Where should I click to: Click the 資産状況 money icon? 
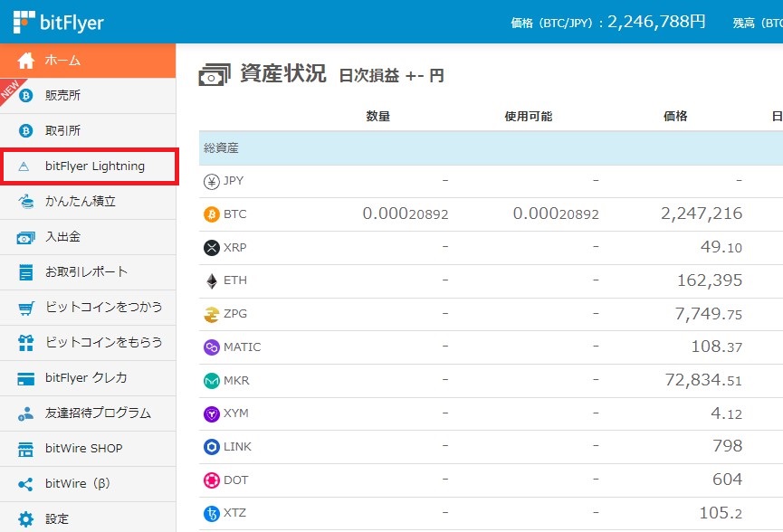pos(215,75)
